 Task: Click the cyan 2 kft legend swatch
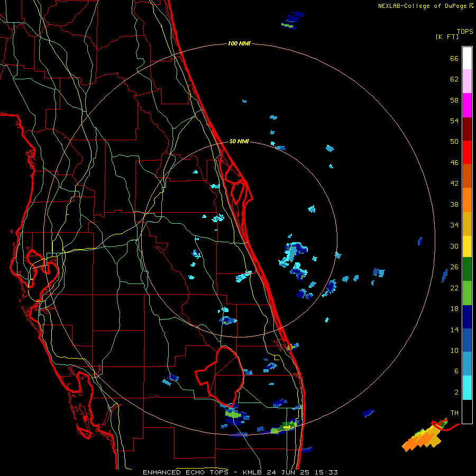pyautogui.click(x=467, y=388)
